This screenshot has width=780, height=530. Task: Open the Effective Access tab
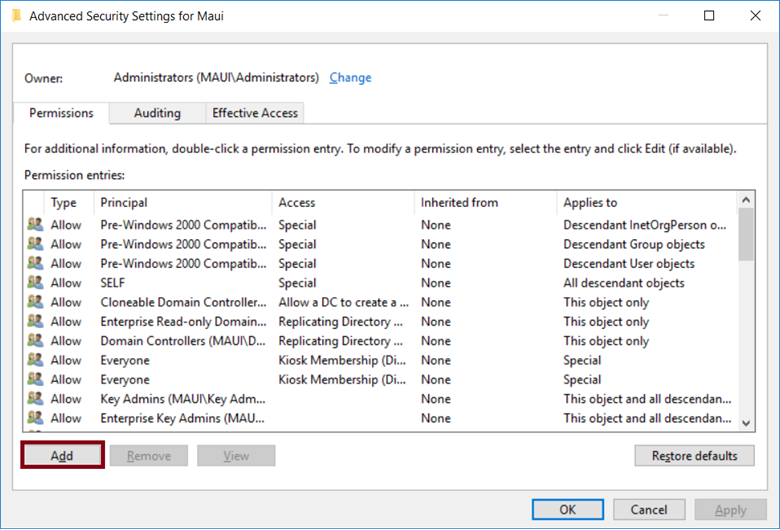(x=255, y=113)
